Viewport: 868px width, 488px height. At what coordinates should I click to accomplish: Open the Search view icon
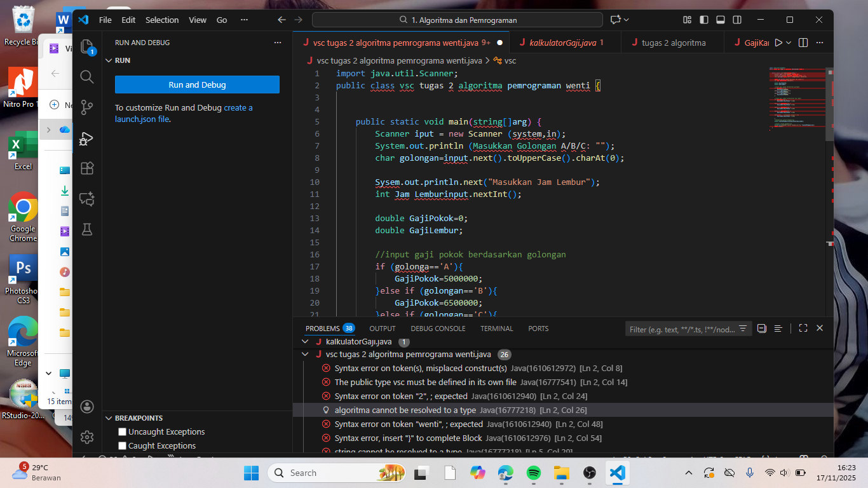(x=87, y=76)
